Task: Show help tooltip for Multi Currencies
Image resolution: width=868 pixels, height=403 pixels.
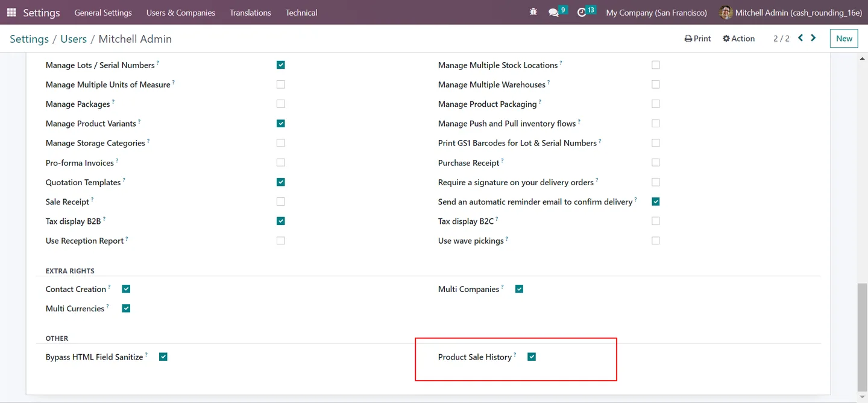Action: pyautogui.click(x=108, y=306)
